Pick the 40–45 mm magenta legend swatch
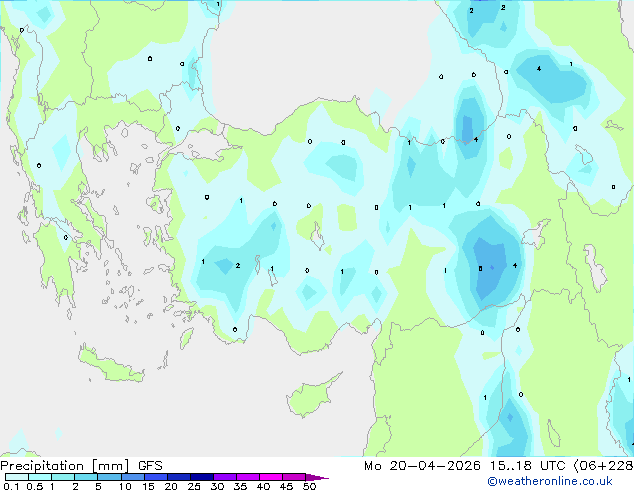Viewport: 634px width, 490px height. click(271, 477)
